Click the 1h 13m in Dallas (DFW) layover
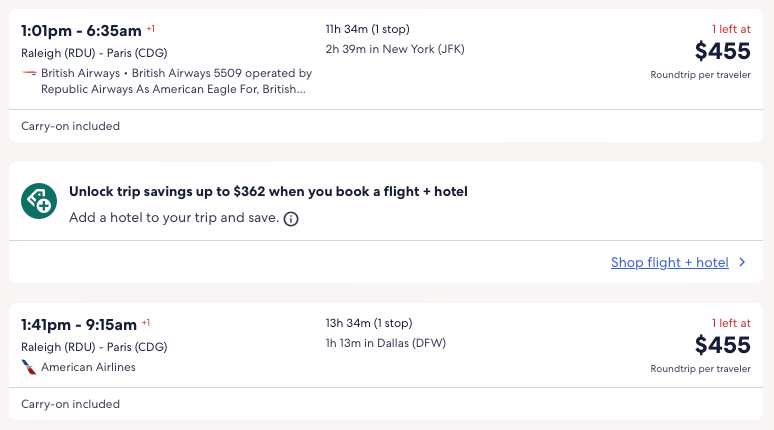The width and height of the screenshot is (774, 430). coord(385,343)
